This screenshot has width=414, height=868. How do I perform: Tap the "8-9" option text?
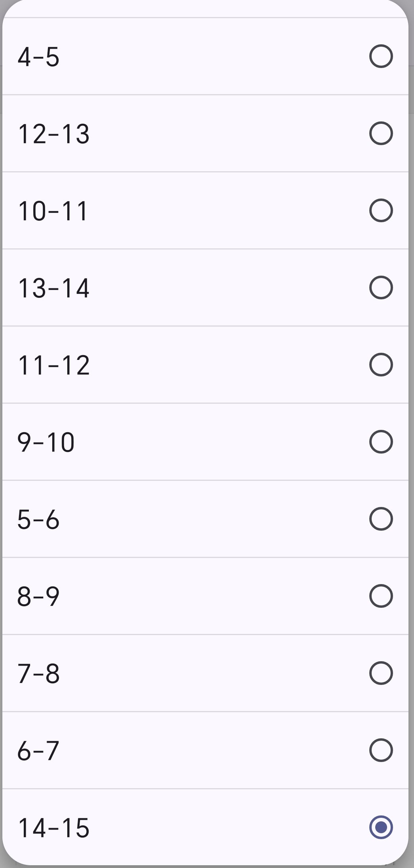click(38, 596)
